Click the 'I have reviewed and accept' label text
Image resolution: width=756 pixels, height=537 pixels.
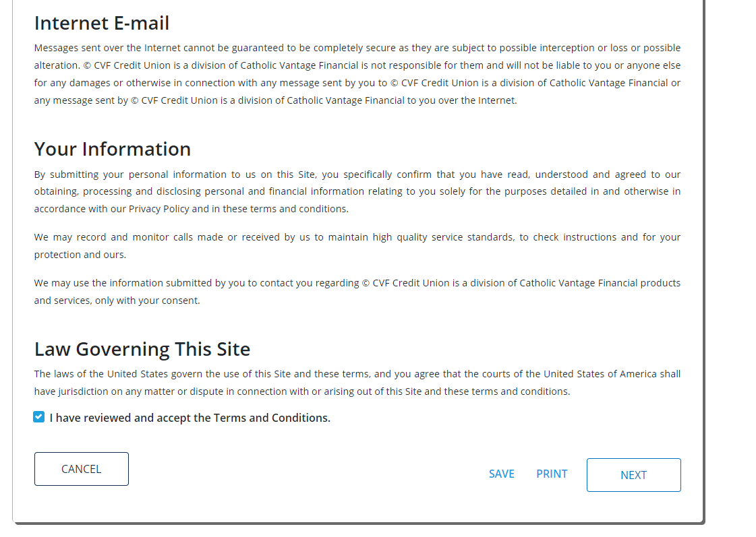190,418
